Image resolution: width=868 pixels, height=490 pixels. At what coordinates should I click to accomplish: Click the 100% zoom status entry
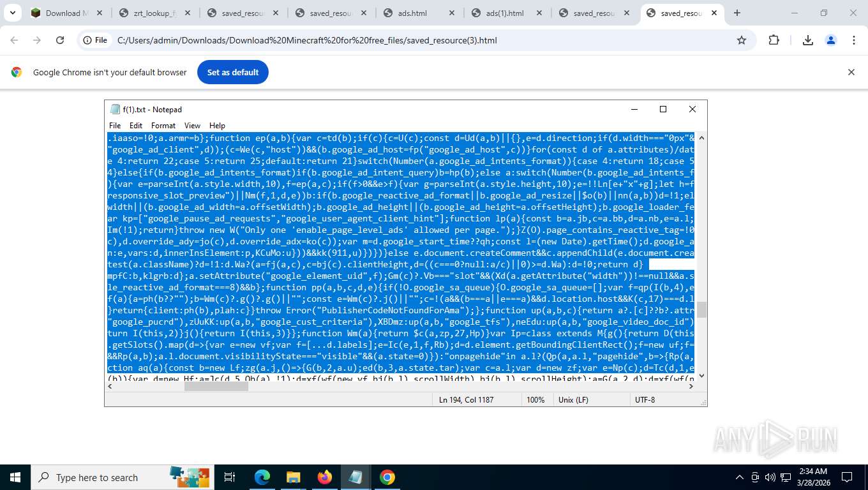click(x=535, y=399)
